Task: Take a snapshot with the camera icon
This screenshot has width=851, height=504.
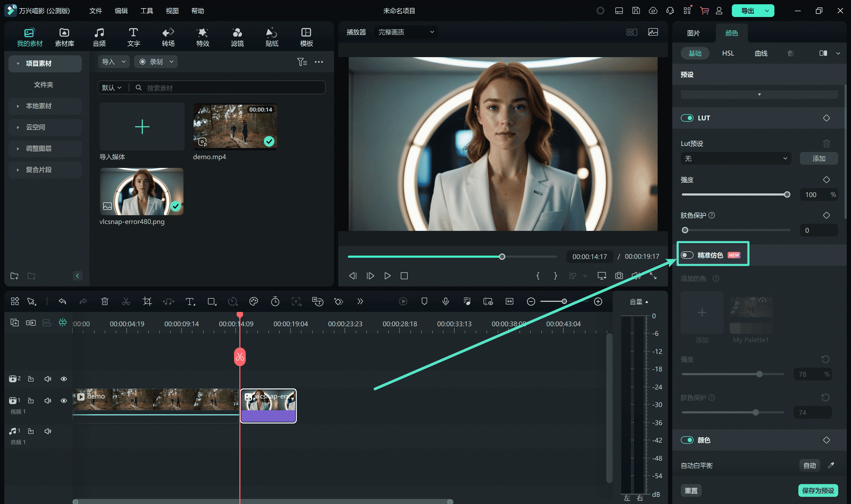Action: point(619,276)
